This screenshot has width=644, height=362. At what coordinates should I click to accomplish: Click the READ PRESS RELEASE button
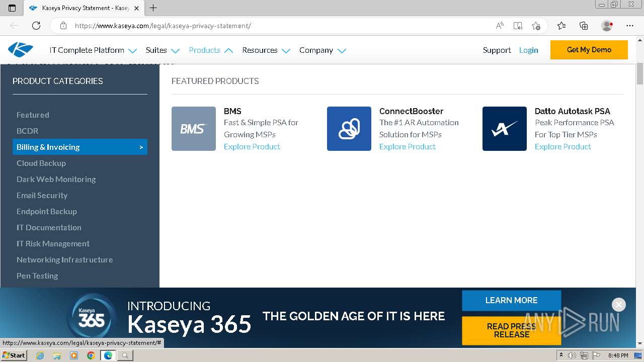tap(511, 330)
